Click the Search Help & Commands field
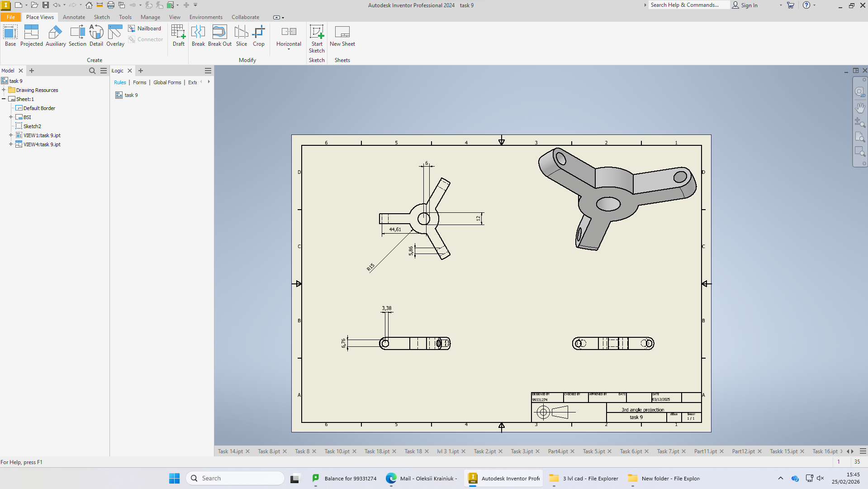 (x=688, y=5)
